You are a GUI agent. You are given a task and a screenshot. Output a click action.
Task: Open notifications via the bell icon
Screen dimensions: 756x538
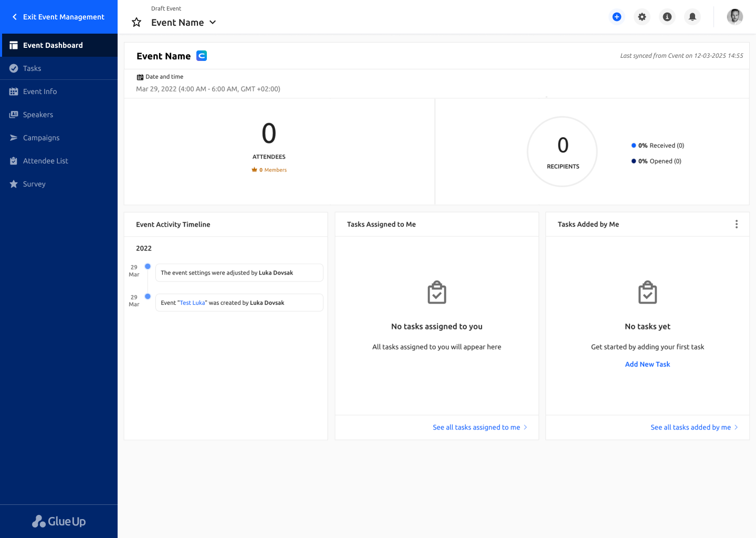point(692,17)
